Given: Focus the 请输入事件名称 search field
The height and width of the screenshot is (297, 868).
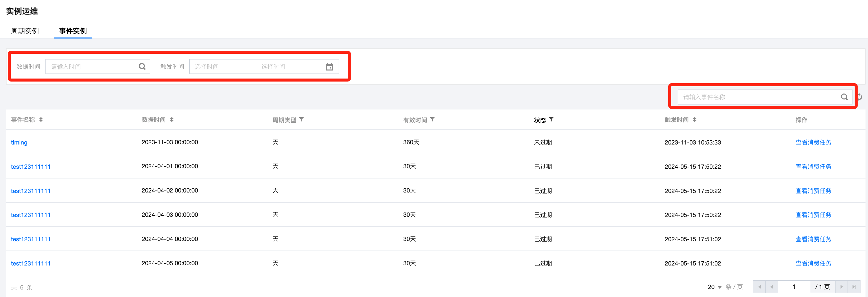Looking at the screenshot, I should tap(758, 97).
